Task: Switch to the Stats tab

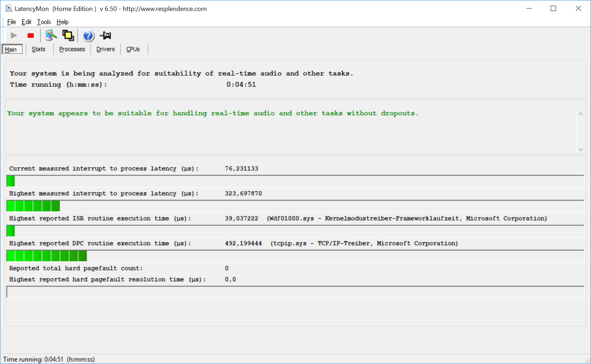Action: [x=39, y=49]
